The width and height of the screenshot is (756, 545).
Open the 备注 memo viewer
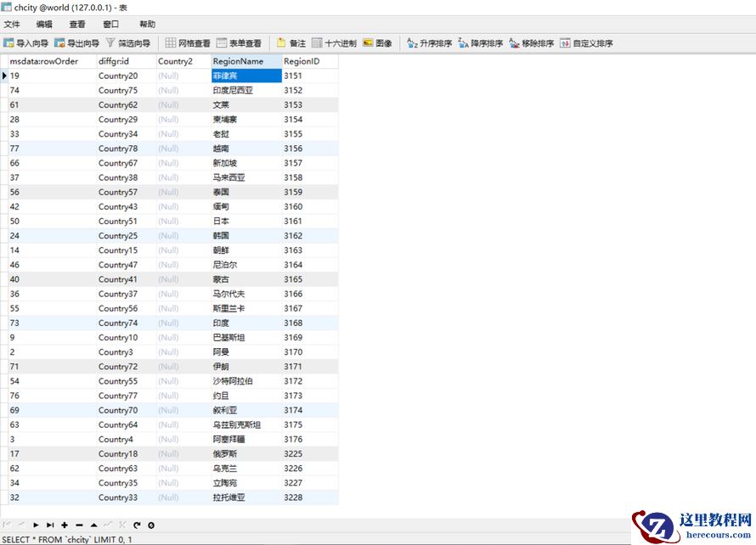tap(291, 43)
